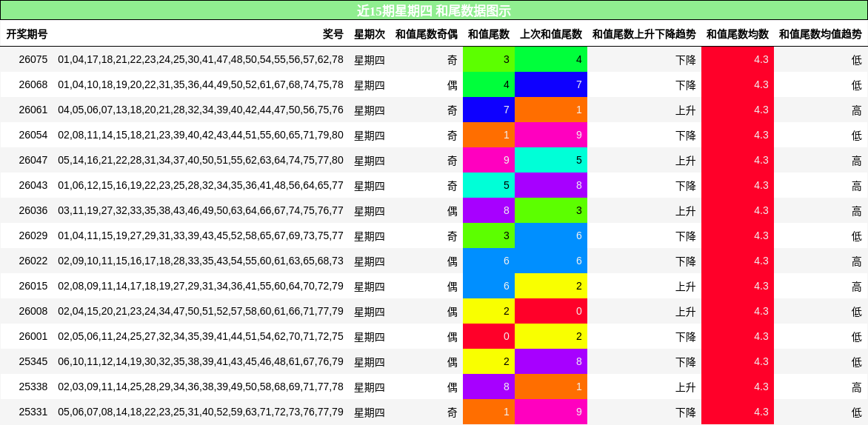Click the title 近15期星期四 和尾数据图示
Image resolution: width=868 pixels, height=425 pixels.
coord(433,10)
